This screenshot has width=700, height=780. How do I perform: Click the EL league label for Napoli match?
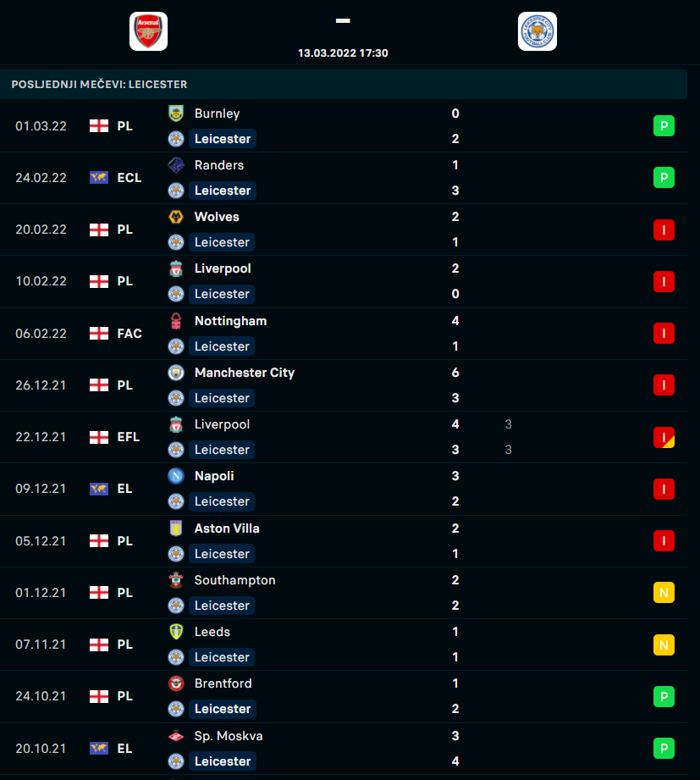pos(124,489)
